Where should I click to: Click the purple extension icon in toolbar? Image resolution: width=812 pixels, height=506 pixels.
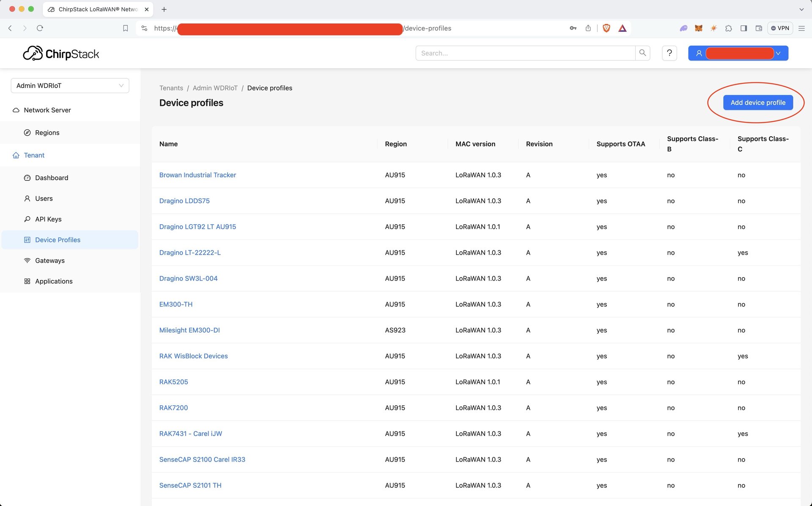click(x=683, y=28)
